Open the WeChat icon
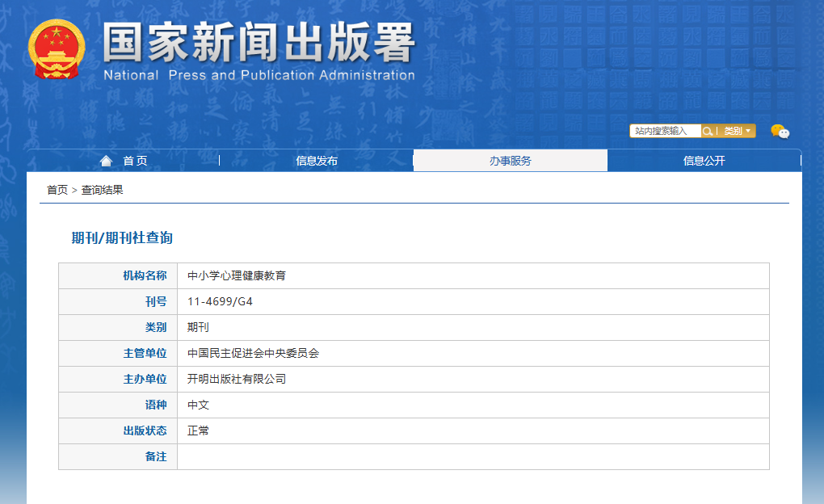The image size is (824, 504). click(780, 131)
